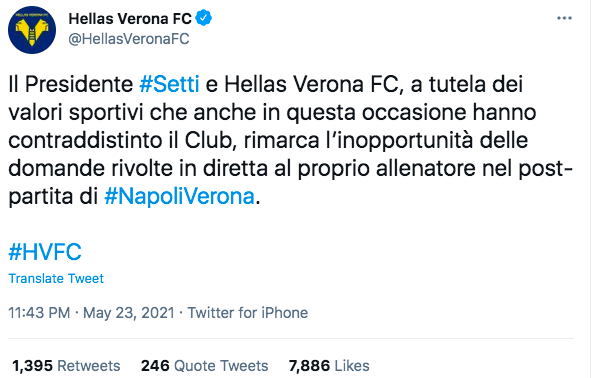Click the Likes count number 7,886

(309, 366)
